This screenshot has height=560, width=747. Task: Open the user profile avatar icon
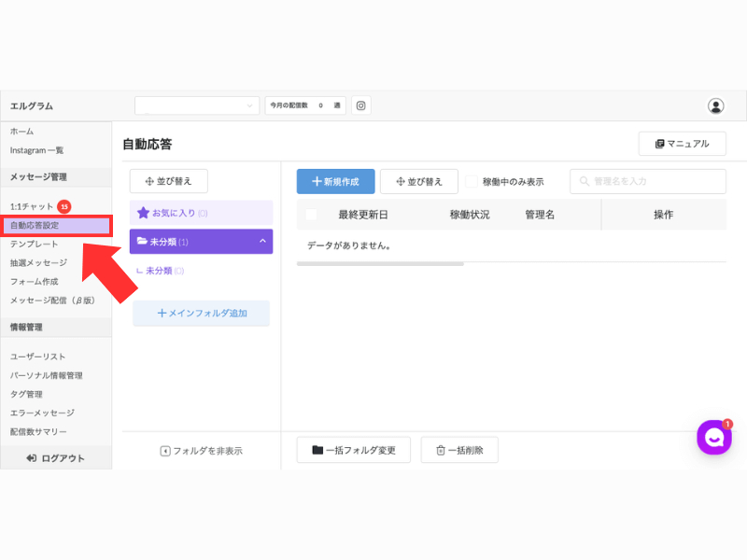(x=715, y=105)
